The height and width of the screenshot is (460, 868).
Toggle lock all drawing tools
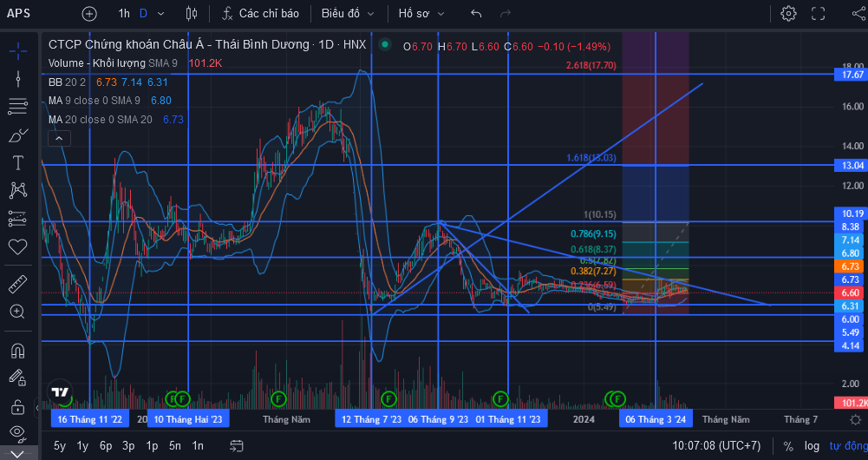tap(17, 405)
